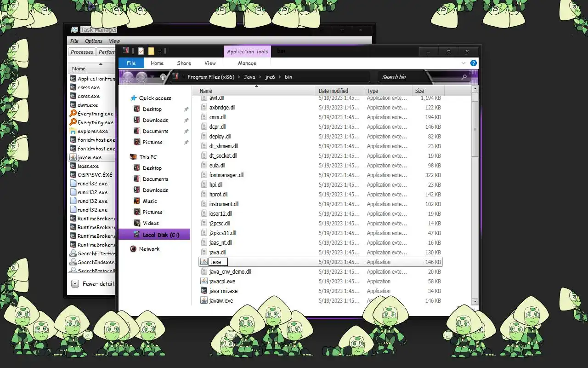Select javaw.exe process in Task Manager
Screen dimensions: 588x368
click(x=92, y=157)
